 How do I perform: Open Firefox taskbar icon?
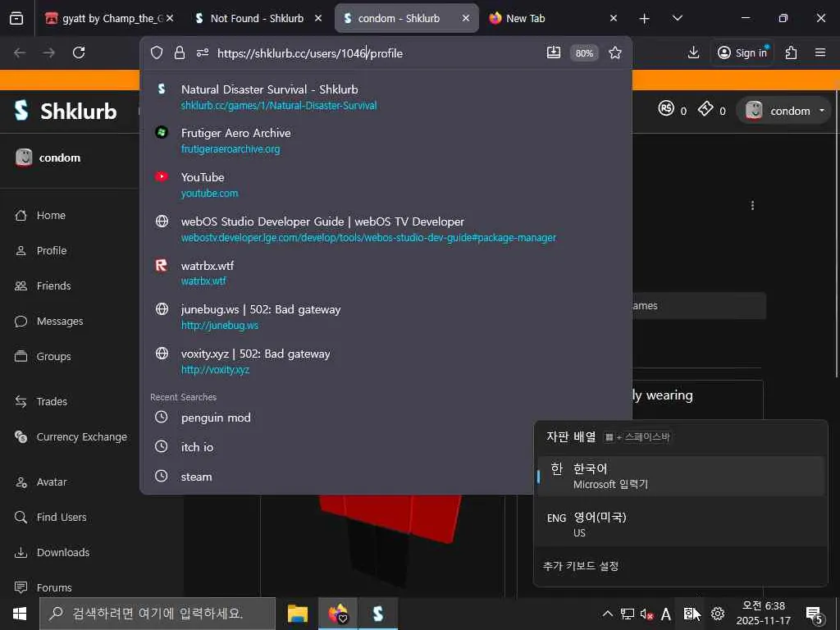pos(337,614)
